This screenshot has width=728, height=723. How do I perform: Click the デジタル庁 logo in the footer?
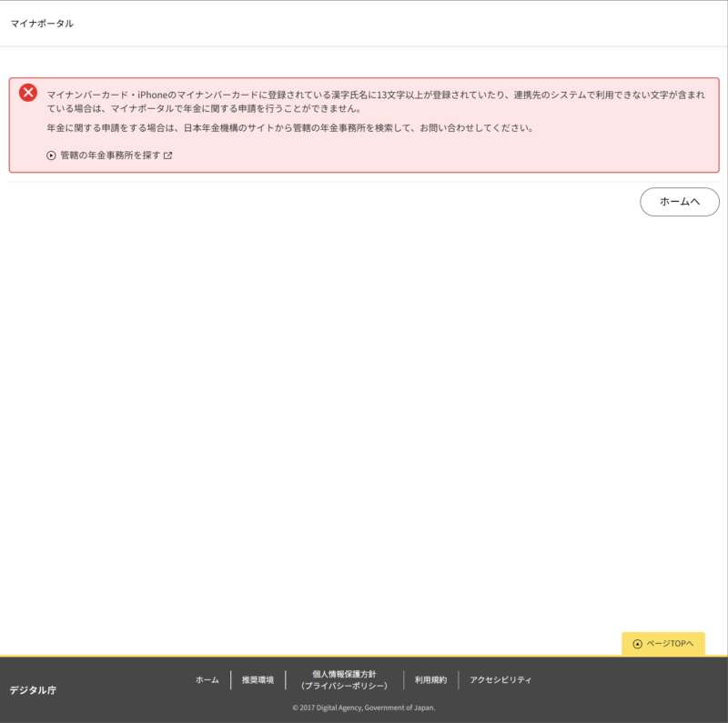(33, 690)
